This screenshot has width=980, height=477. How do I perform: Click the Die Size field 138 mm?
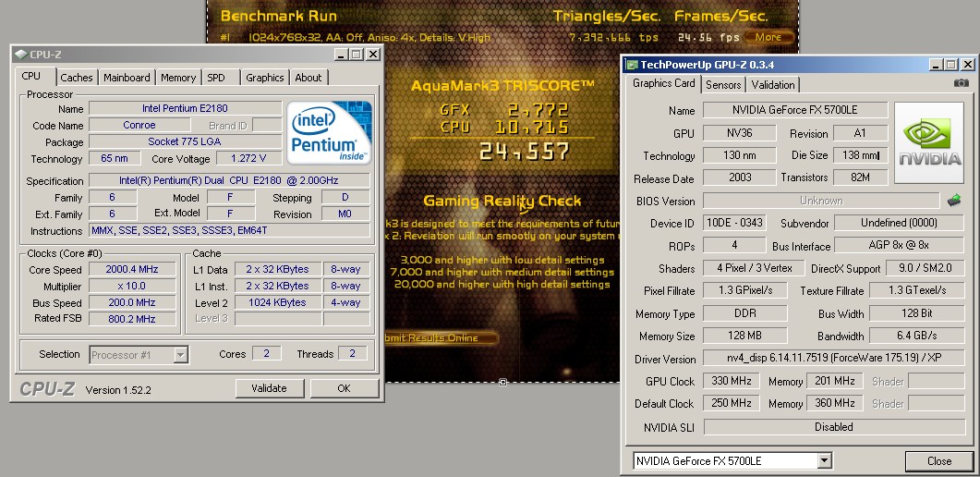[861, 155]
